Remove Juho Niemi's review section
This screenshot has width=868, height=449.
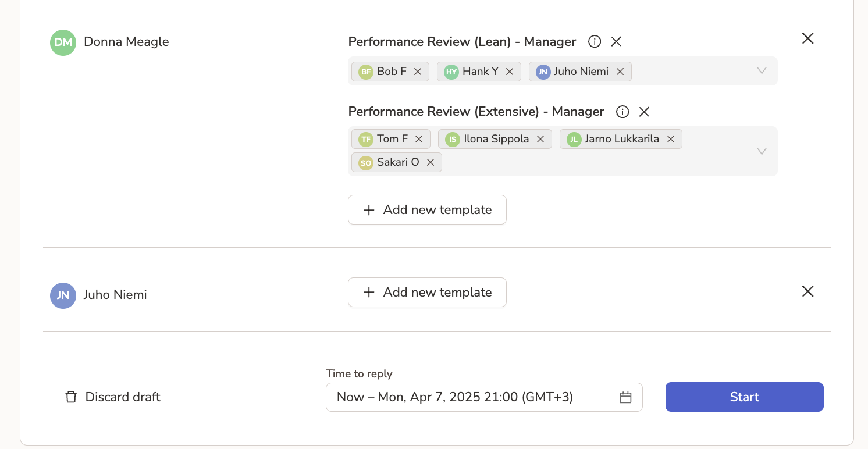pyautogui.click(x=807, y=291)
